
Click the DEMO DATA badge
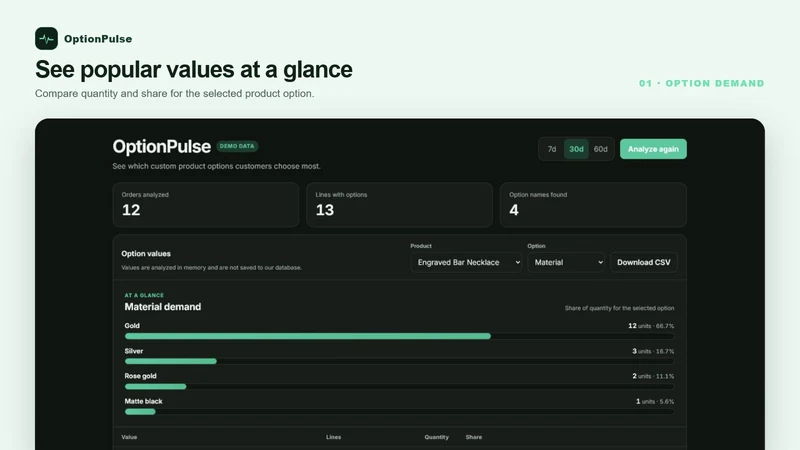pyautogui.click(x=237, y=146)
